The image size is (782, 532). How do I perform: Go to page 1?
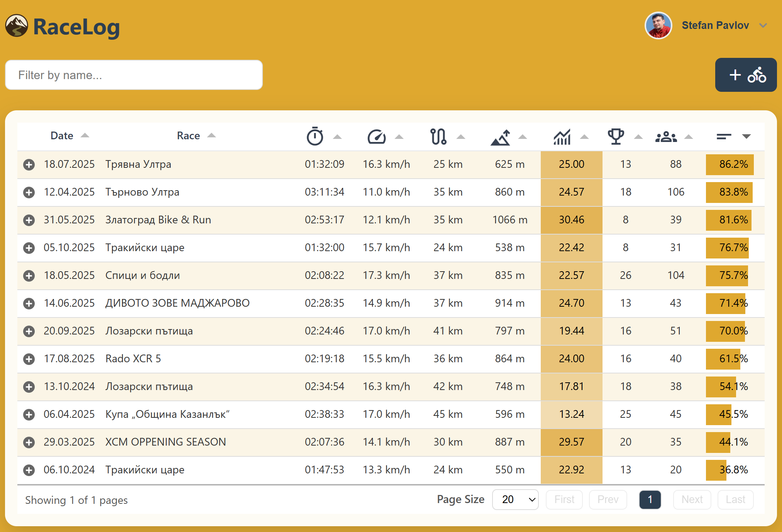(x=650, y=500)
